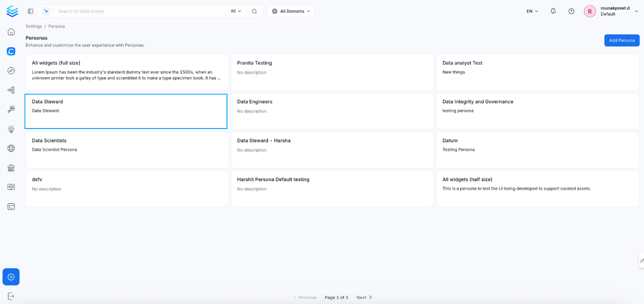Open Settings via the gear icon
644x304 pixels.
click(11, 277)
